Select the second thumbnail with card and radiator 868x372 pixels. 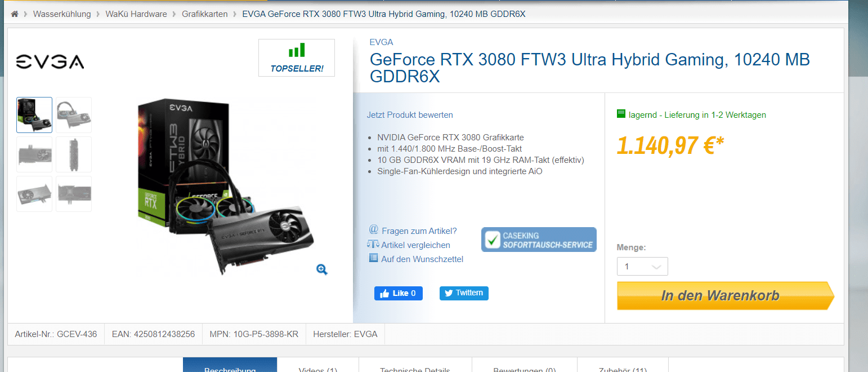[x=74, y=115]
